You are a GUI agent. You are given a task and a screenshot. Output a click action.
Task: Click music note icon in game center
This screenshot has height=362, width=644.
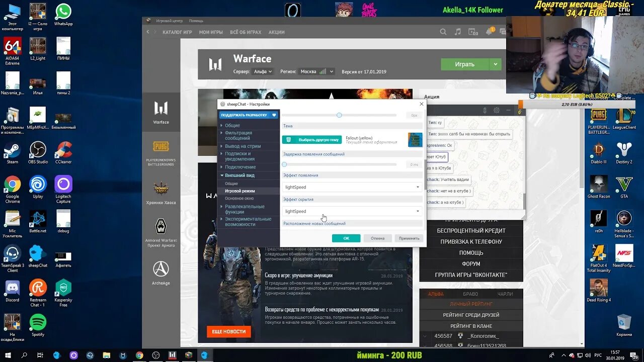pos(457,32)
